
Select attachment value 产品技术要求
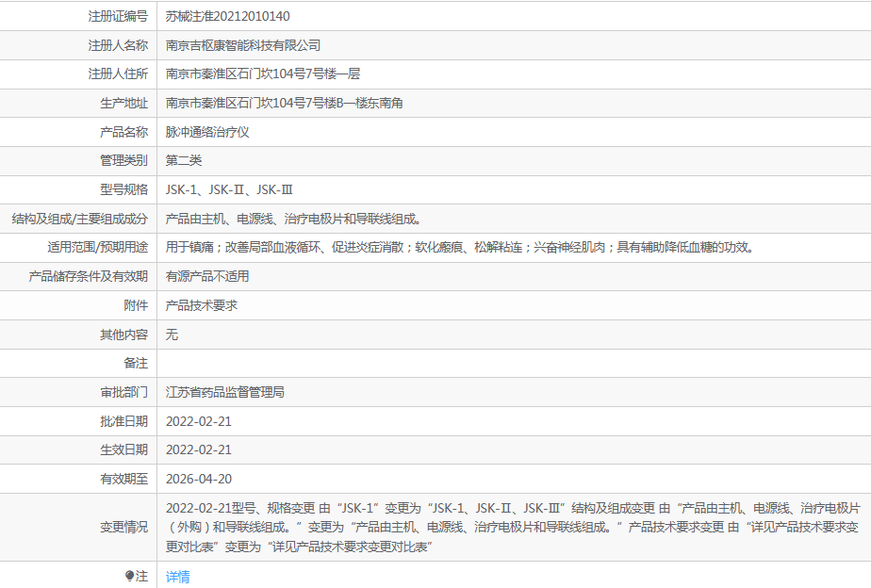tap(202, 305)
